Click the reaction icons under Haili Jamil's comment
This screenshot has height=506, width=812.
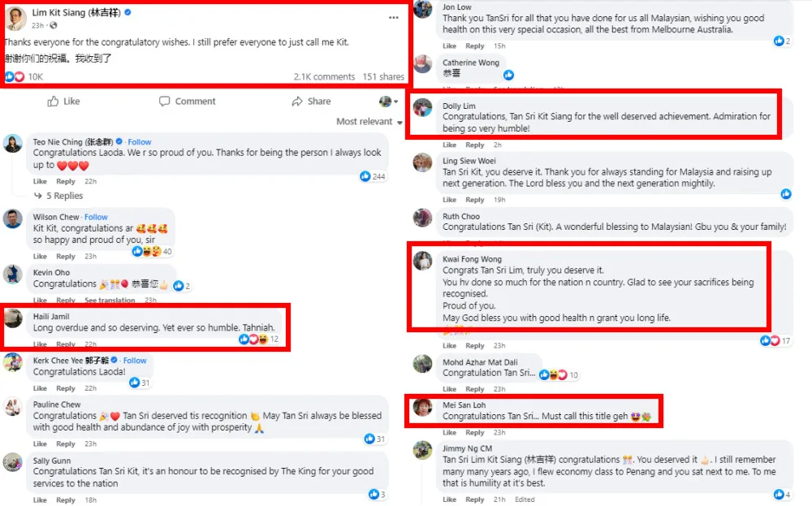(x=253, y=339)
